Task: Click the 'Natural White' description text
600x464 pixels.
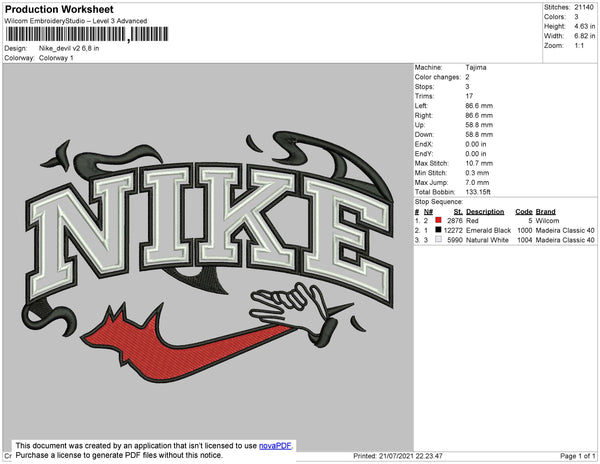Action: (487, 240)
